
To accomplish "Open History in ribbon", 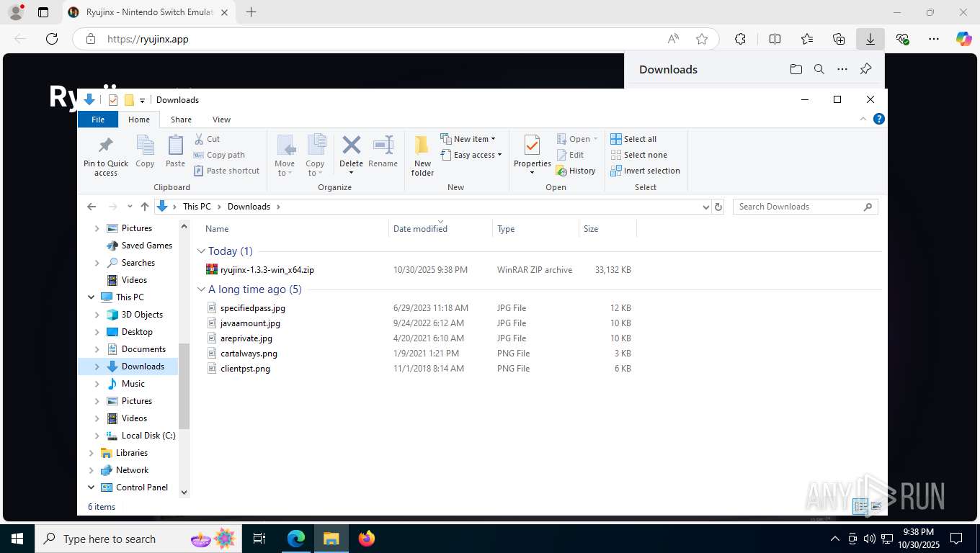I will click(x=576, y=171).
